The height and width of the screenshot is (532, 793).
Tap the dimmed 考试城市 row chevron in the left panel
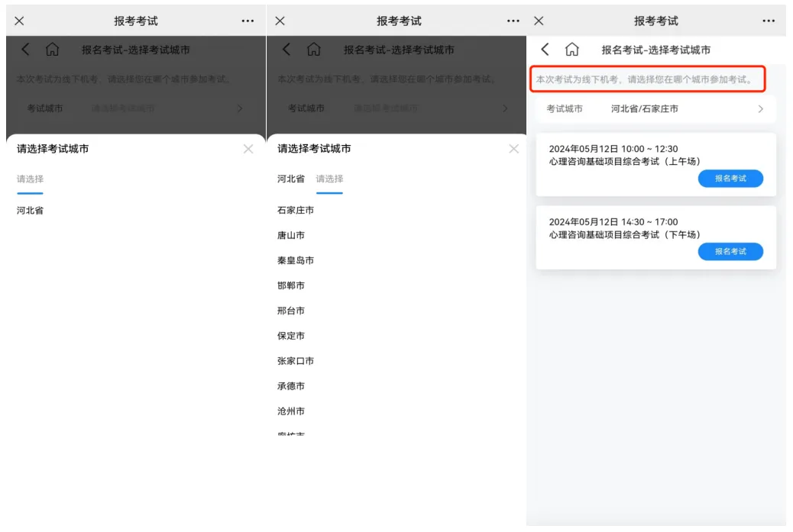click(x=240, y=108)
